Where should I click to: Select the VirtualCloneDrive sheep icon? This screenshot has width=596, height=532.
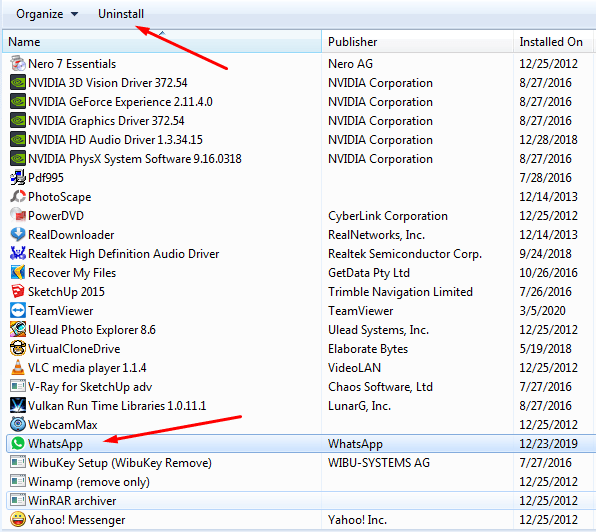coord(18,348)
